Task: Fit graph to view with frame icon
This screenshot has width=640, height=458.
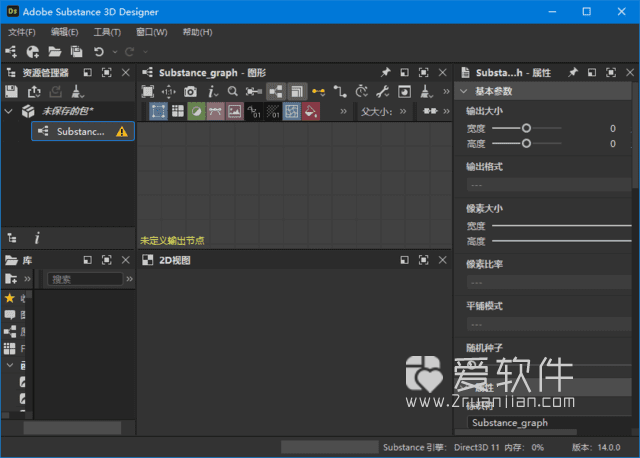Action: pyautogui.click(x=148, y=91)
